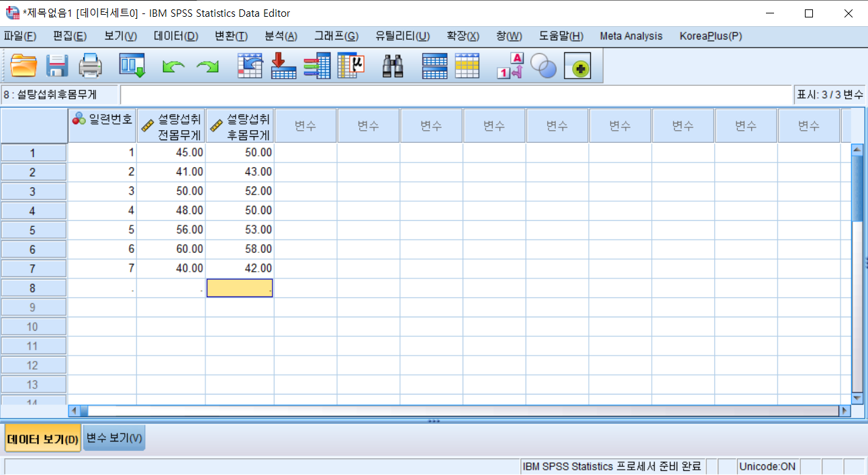
Task: Click the green plus toolbar icon
Action: (577, 66)
